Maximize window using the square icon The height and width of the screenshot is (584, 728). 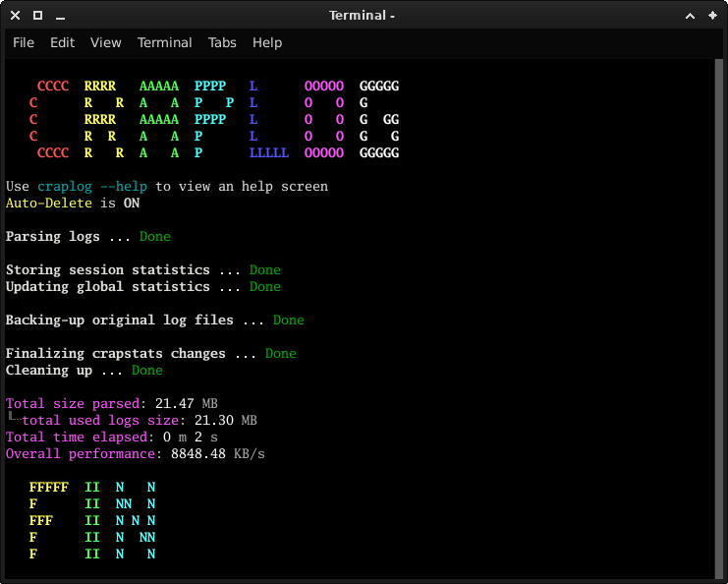coord(38,16)
